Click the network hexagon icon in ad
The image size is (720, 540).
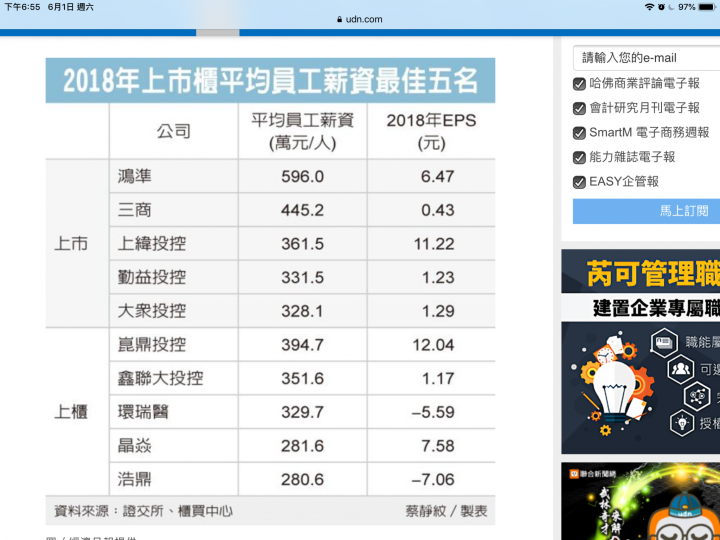coord(697,396)
